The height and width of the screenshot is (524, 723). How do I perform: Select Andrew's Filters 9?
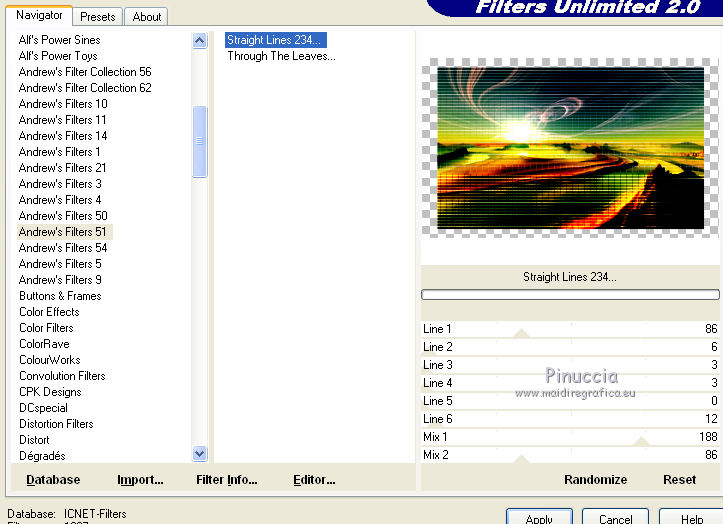coord(60,280)
